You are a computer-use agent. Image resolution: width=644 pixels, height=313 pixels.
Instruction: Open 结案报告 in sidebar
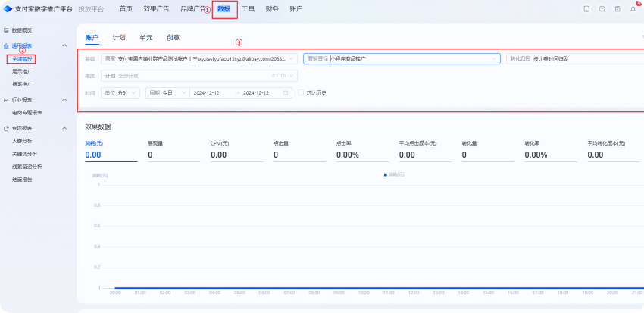(22, 180)
